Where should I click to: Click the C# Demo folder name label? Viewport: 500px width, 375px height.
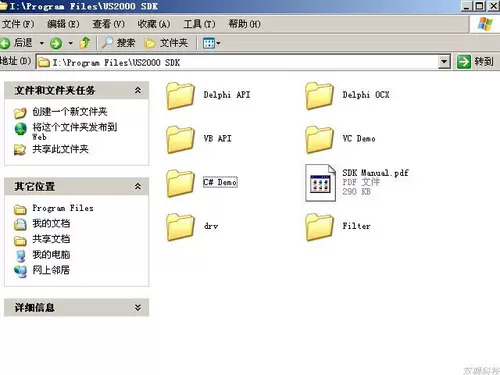(x=220, y=182)
